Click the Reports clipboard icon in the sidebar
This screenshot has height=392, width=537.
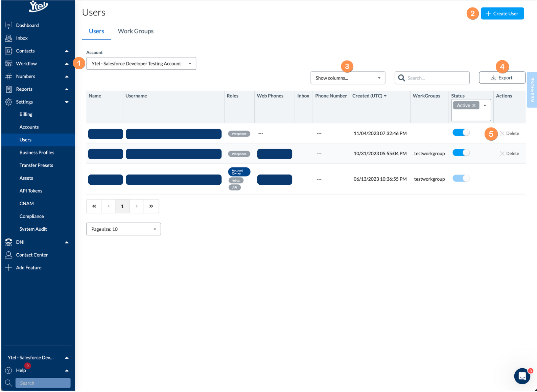coord(8,89)
